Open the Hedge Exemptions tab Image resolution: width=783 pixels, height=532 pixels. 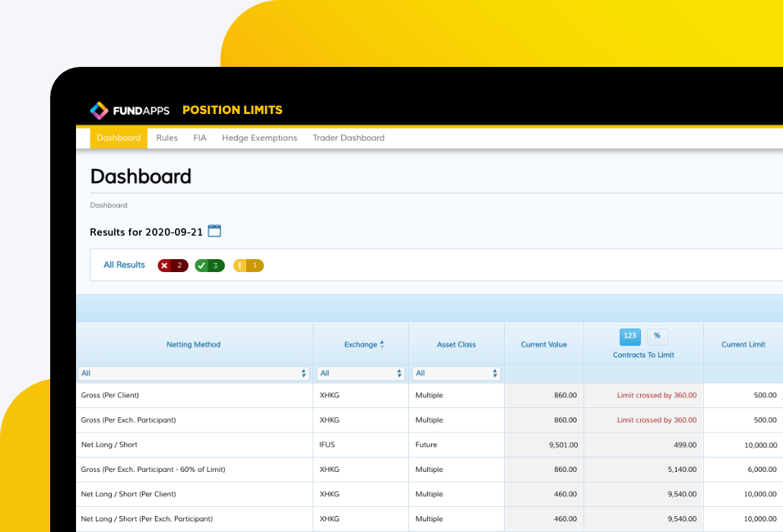click(259, 138)
